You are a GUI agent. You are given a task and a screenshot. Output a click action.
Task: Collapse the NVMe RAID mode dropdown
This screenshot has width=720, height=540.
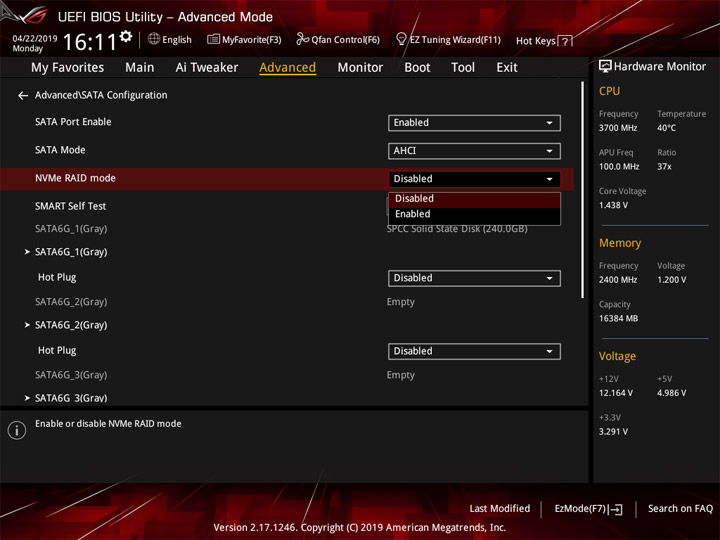[474, 179]
